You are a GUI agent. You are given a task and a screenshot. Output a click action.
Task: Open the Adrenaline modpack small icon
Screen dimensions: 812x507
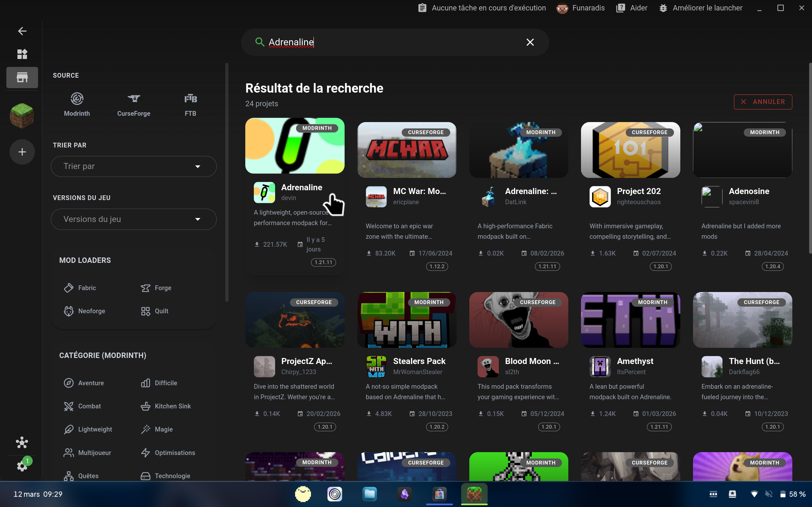264,192
